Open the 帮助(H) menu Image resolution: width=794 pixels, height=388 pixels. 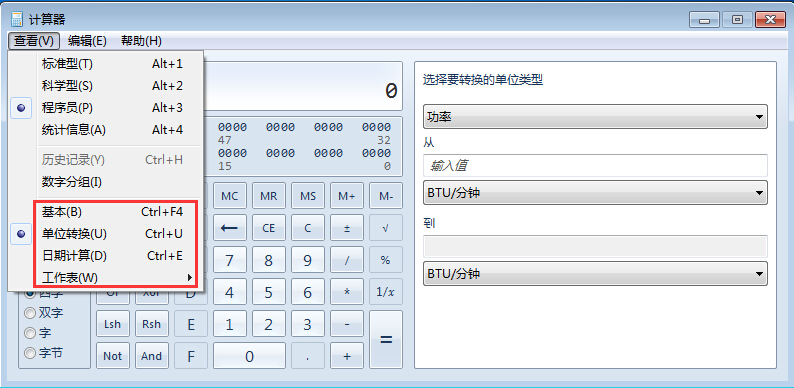coord(141,41)
